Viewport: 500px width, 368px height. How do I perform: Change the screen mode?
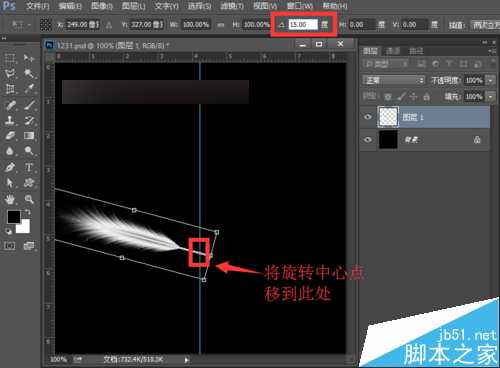pos(29,246)
